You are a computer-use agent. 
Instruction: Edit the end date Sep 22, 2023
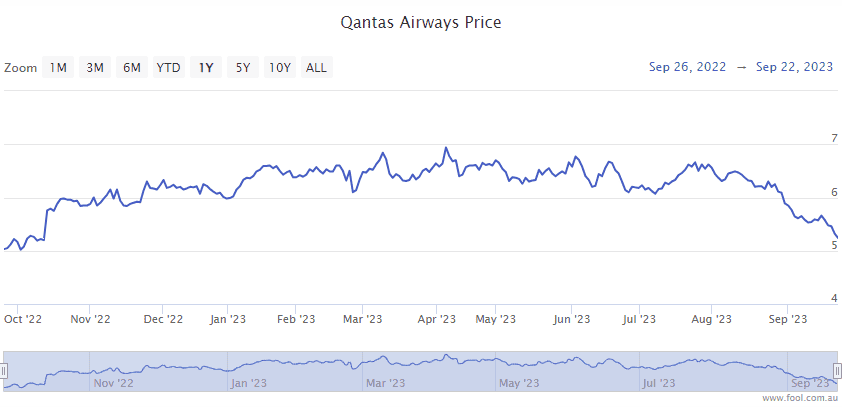coord(794,68)
